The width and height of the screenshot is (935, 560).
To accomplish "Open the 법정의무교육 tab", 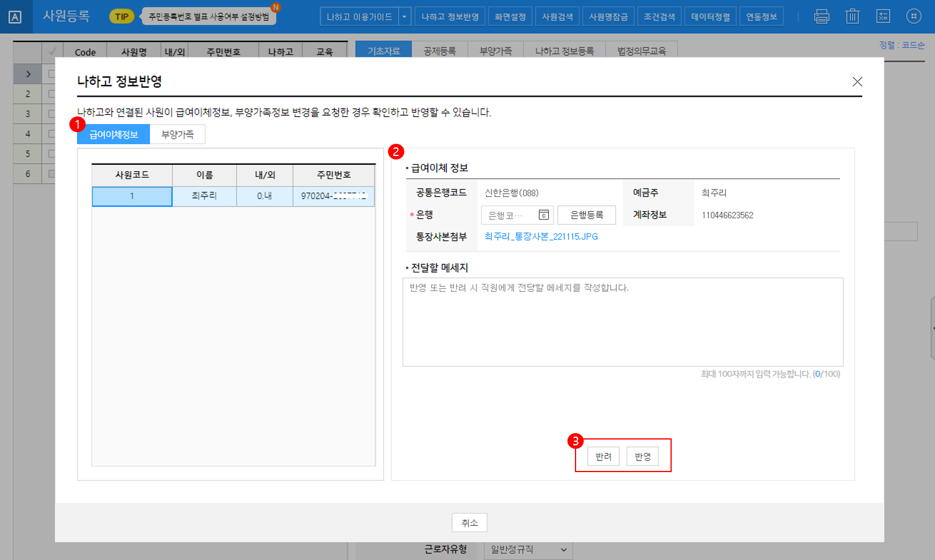I will [x=641, y=51].
